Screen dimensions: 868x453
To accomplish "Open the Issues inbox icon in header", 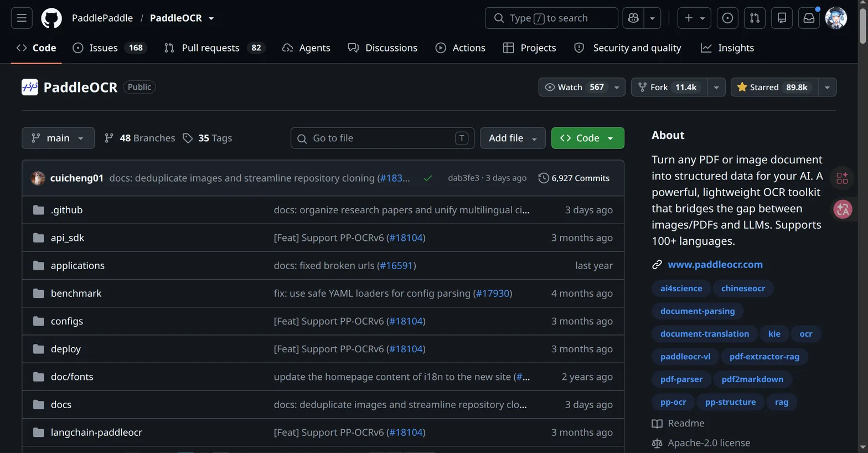I will coord(727,18).
